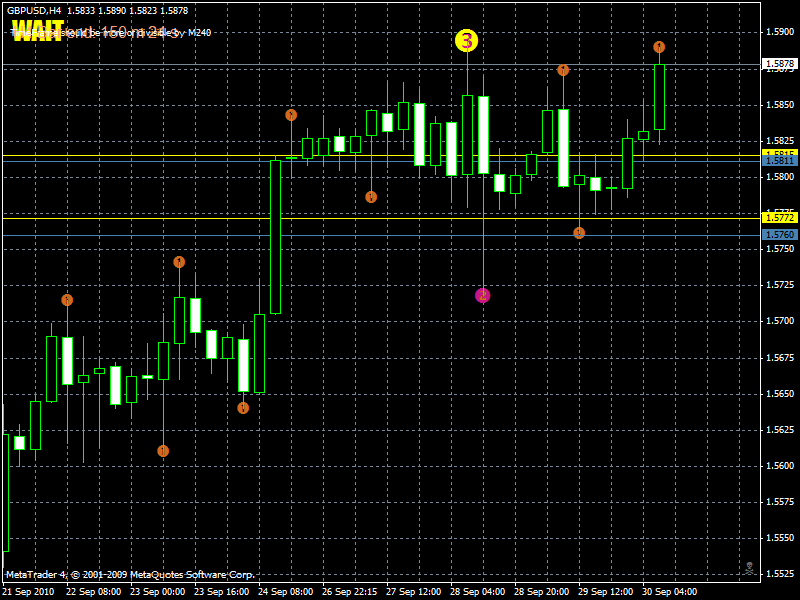800x600 pixels.
Task: Click the 28 Sep 04:00 time label
Action: [478, 592]
